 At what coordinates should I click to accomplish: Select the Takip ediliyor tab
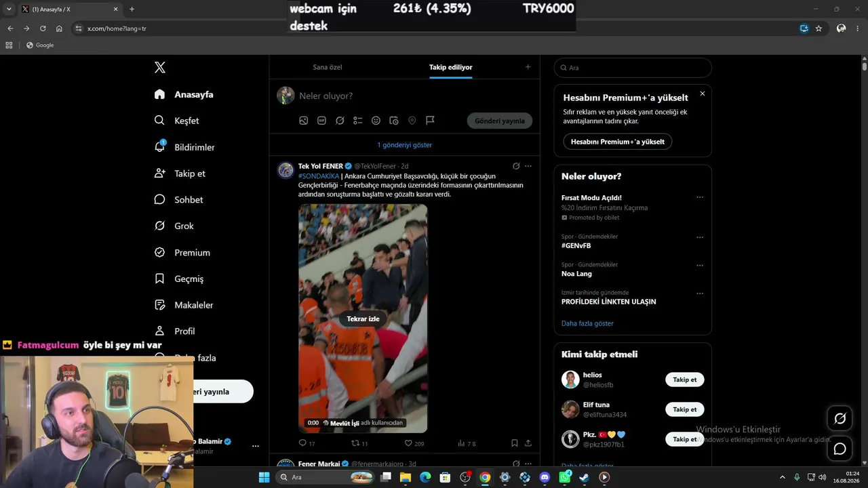click(451, 67)
